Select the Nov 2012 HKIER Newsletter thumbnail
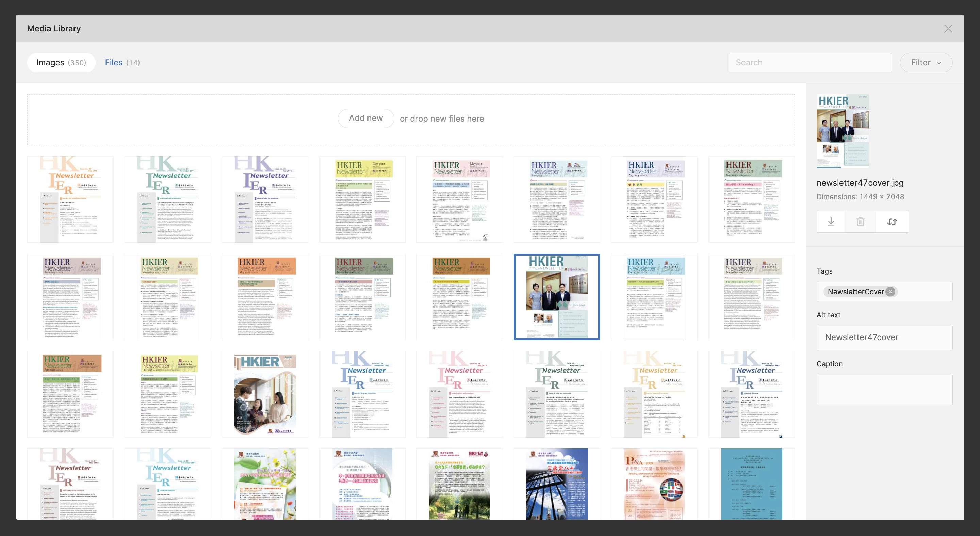Image resolution: width=980 pixels, height=536 pixels. (x=362, y=200)
